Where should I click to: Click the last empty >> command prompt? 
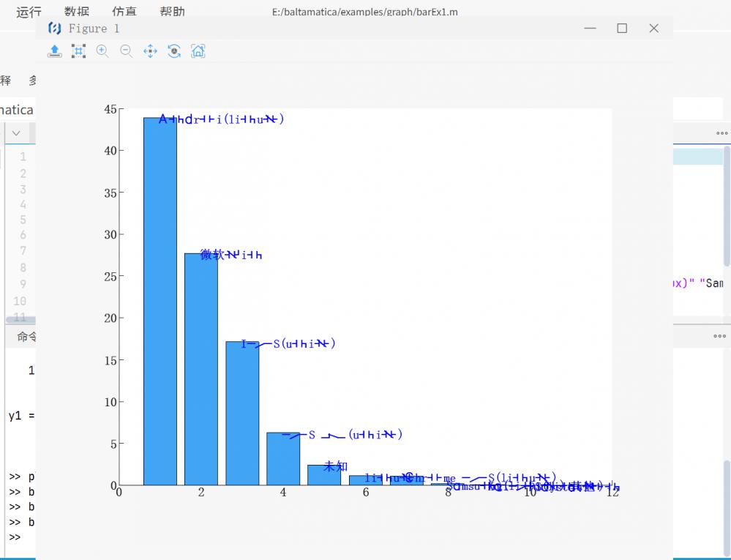click(x=15, y=538)
